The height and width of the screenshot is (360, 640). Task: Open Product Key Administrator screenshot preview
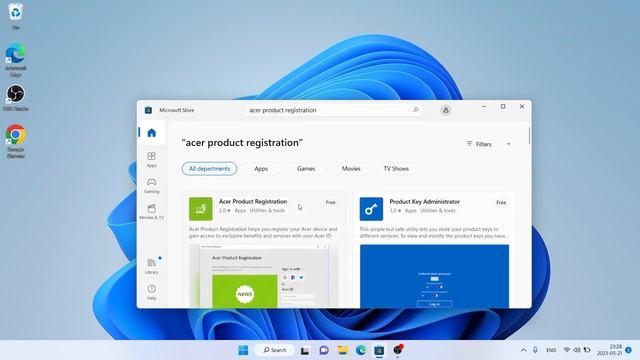434,276
